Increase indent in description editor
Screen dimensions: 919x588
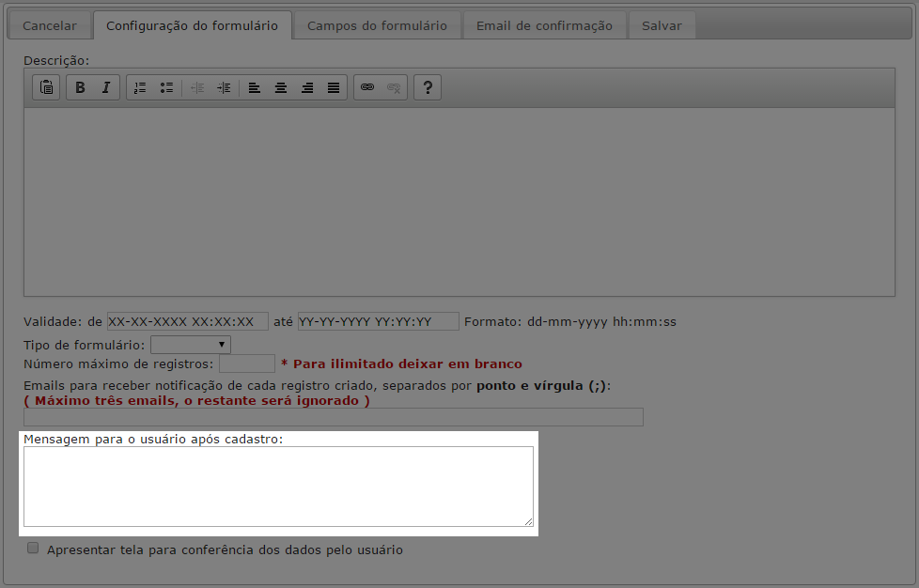[224, 87]
